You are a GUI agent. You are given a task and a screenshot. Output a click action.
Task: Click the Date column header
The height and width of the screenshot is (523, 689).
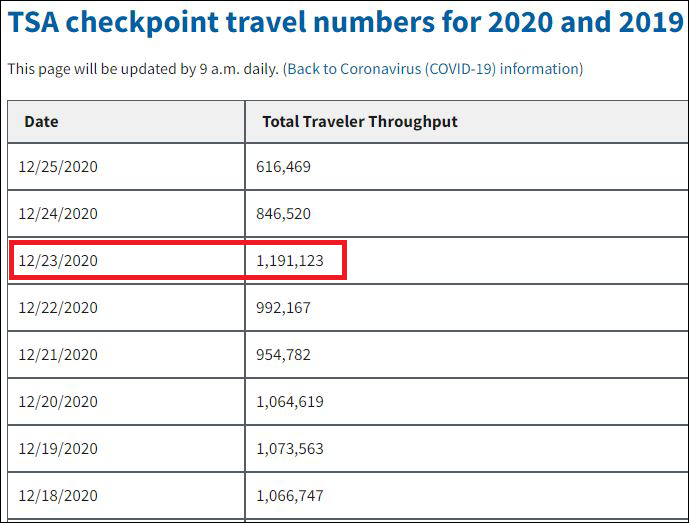[x=41, y=121]
